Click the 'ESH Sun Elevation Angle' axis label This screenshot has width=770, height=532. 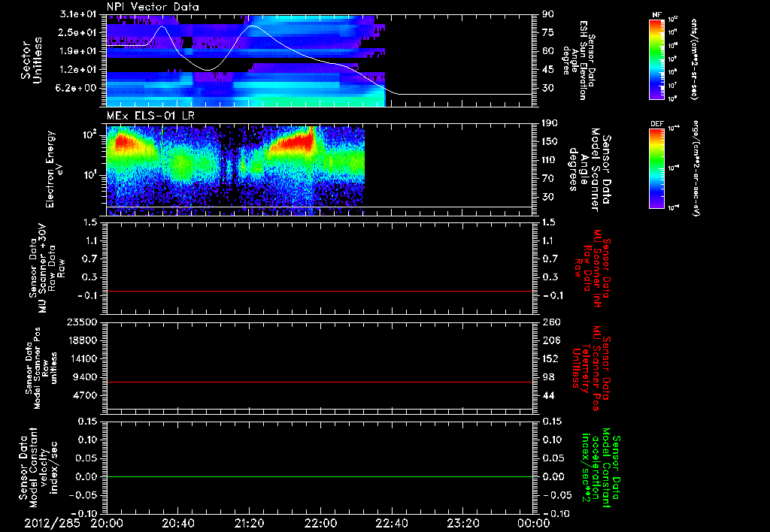pos(578,60)
